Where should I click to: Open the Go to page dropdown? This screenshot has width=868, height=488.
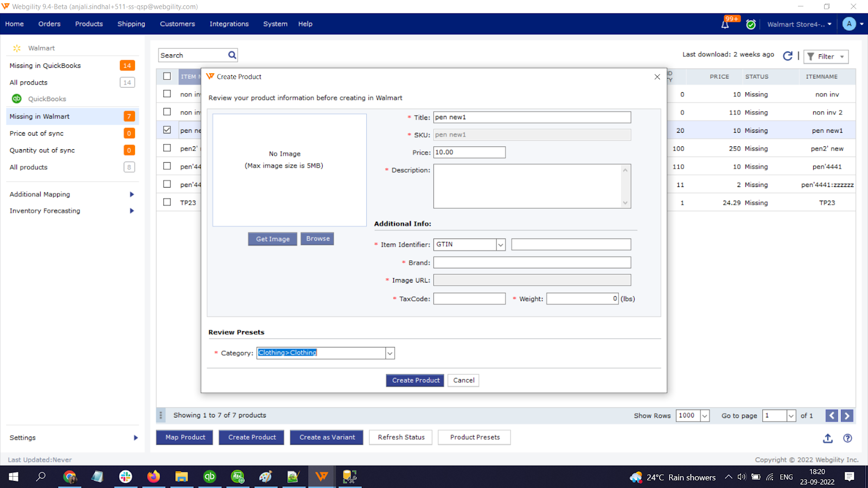coord(791,416)
